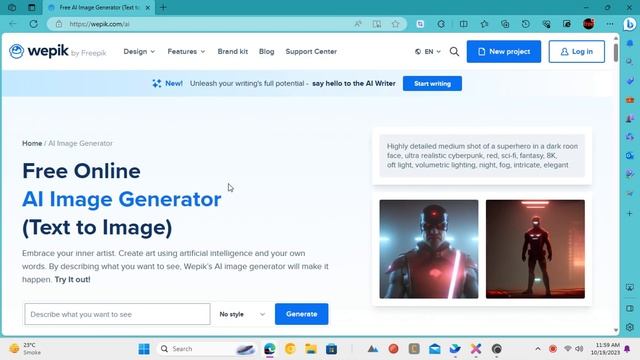
Task: Open the superhero close-up sample image
Action: tap(429, 249)
